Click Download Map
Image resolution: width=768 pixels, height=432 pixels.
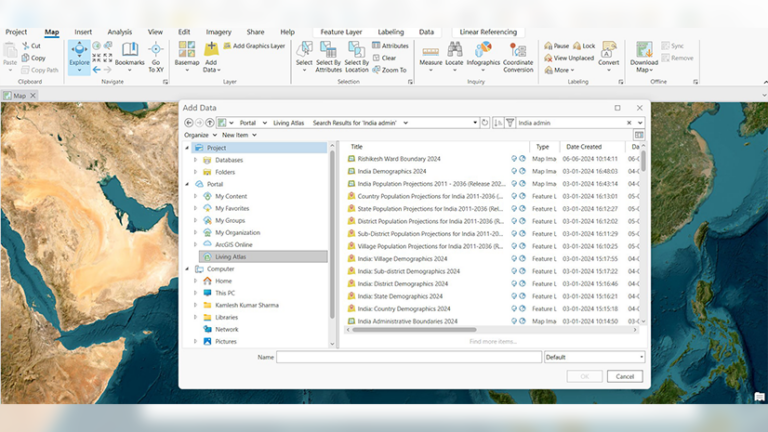[x=644, y=57]
